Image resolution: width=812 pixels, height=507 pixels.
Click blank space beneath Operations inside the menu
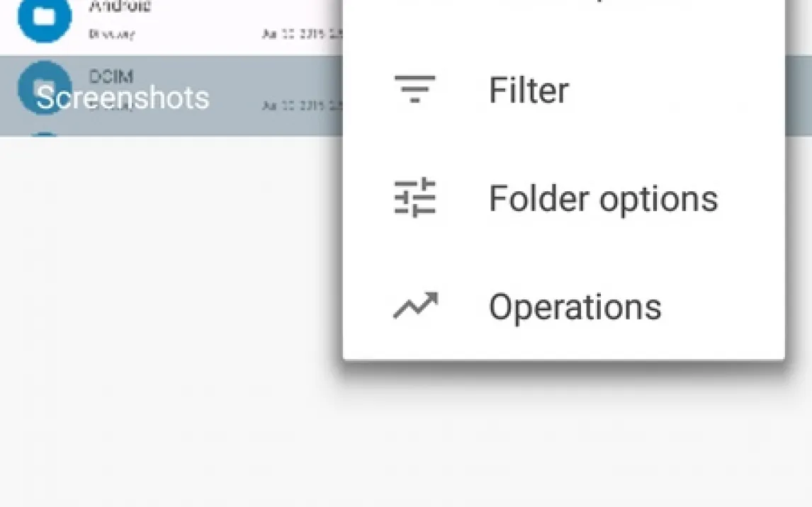tap(563, 346)
